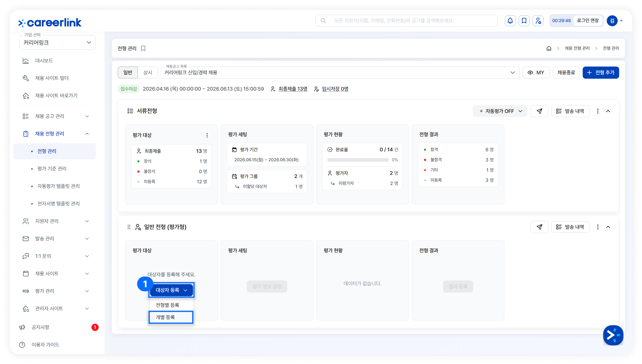Click the 평가 기간 date range box
The image size is (642, 364).
267,155
